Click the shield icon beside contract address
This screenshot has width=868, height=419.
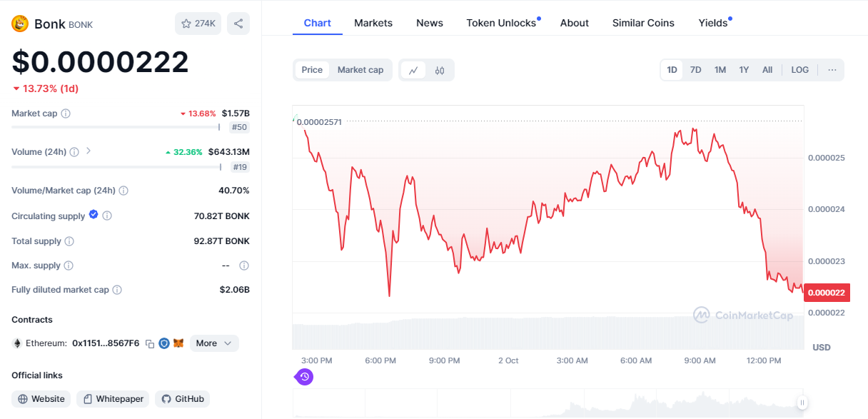(164, 343)
